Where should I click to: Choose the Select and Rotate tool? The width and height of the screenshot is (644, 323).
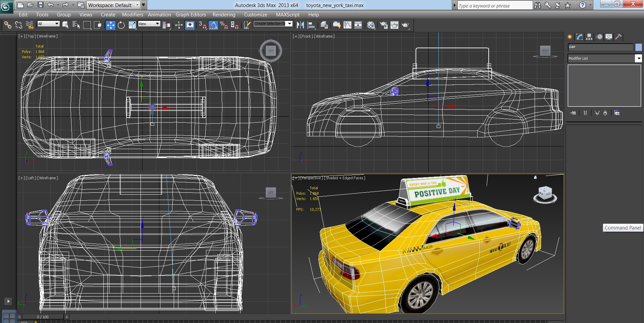(x=121, y=25)
